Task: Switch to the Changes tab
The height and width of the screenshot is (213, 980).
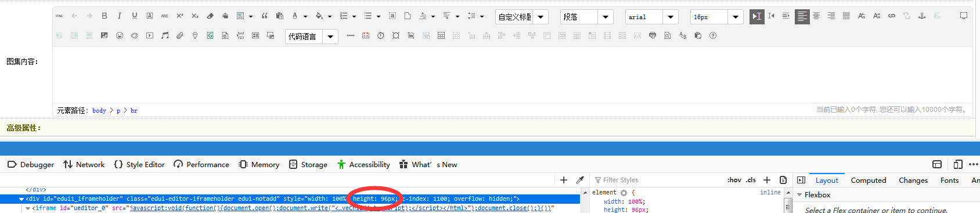Action: click(913, 180)
